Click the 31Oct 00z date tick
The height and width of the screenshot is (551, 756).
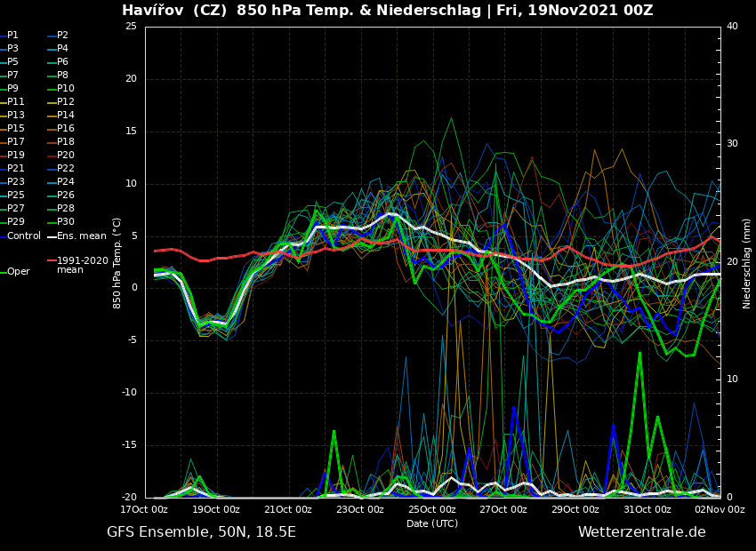click(647, 509)
